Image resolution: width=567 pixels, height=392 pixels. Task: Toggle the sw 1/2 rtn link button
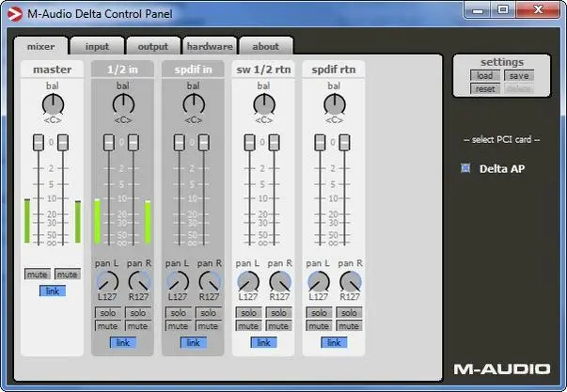(263, 342)
